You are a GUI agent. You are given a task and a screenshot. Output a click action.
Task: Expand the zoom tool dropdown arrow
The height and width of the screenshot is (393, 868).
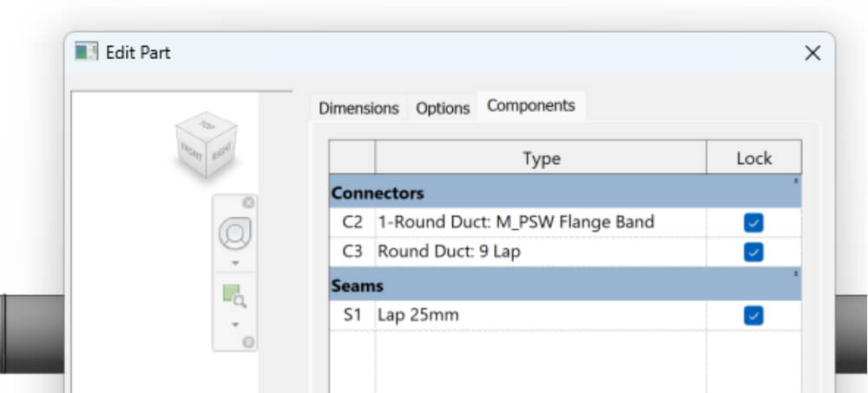coord(235,324)
